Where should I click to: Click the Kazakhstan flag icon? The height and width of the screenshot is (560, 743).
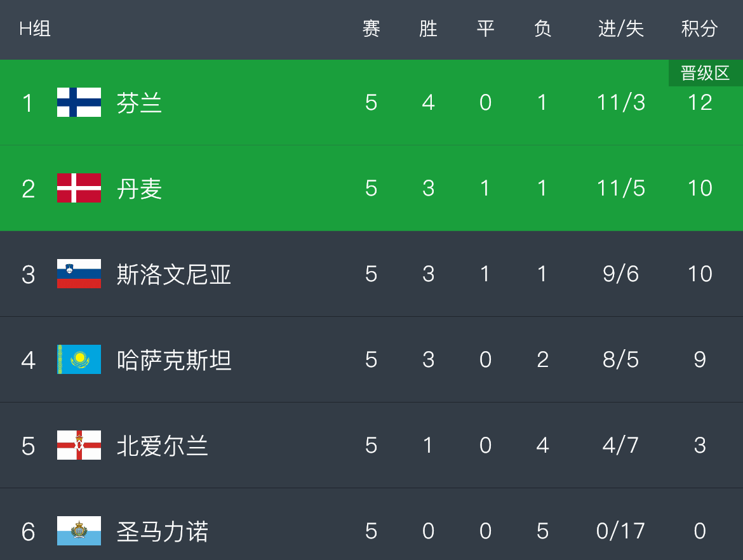click(x=79, y=359)
